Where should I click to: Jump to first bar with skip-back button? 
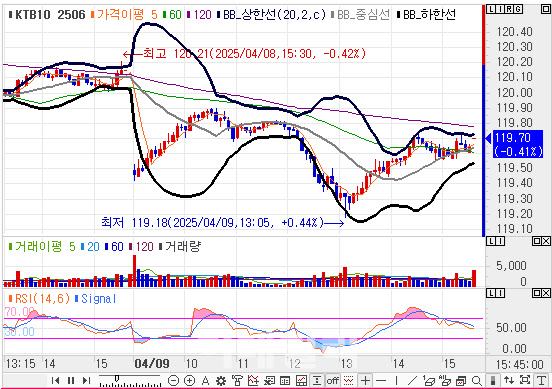pyautogui.click(x=55, y=381)
